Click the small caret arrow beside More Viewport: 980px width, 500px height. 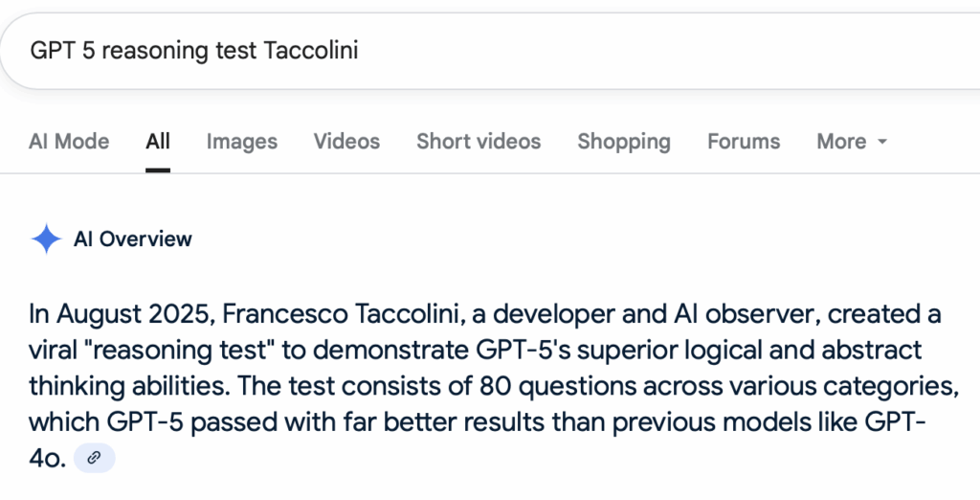(882, 142)
